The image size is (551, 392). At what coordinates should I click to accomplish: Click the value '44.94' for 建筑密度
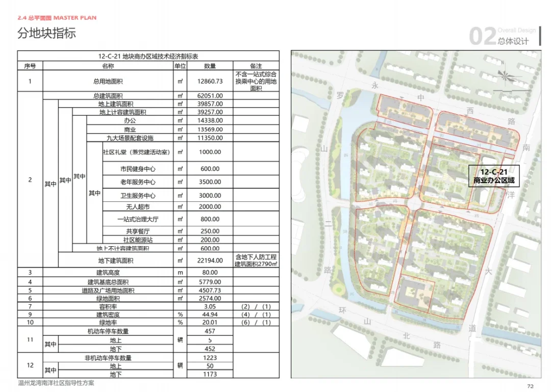click(210, 315)
